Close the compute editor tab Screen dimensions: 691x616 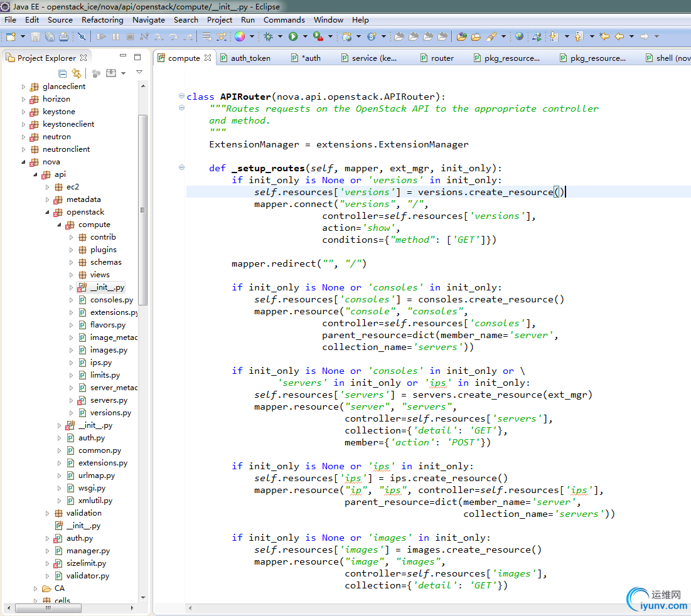[x=208, y=58]
